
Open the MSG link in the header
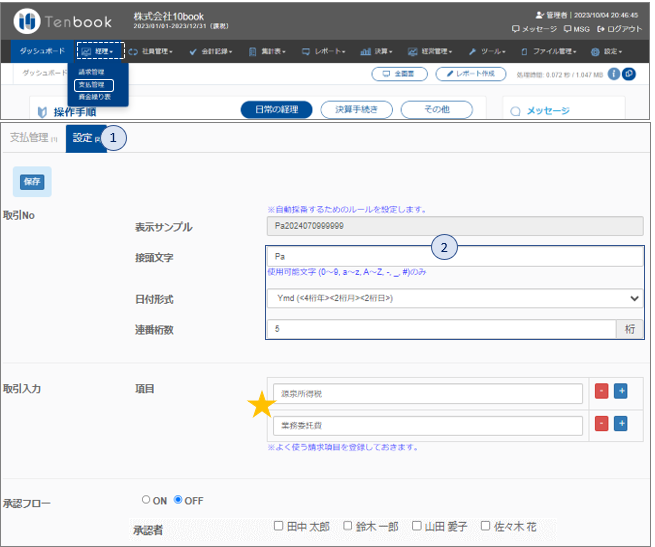pos(576,29)
